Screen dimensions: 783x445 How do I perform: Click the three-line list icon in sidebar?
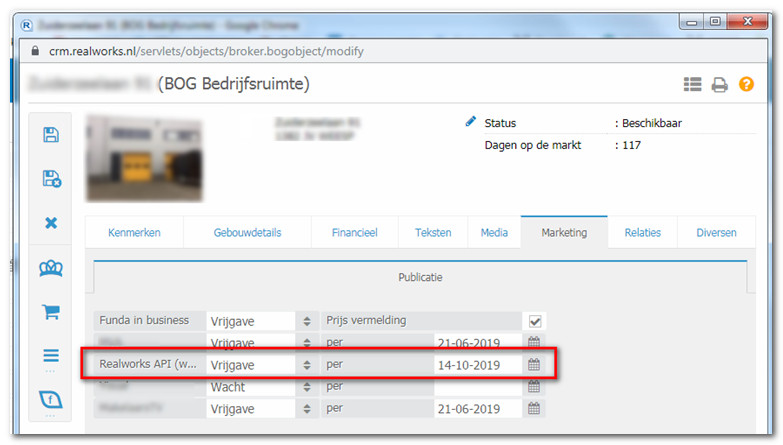pos(51,356)
